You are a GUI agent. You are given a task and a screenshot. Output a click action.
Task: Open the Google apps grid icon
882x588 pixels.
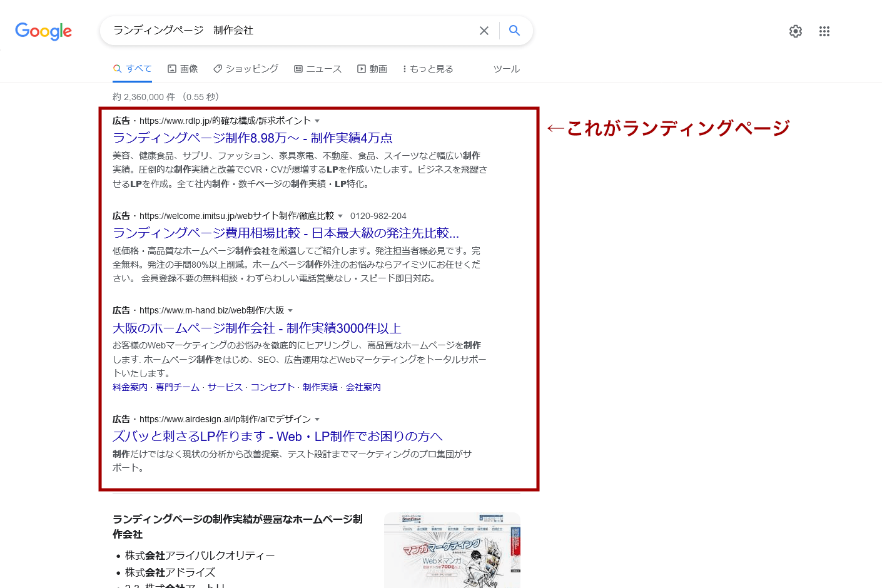tap(824, 31)
